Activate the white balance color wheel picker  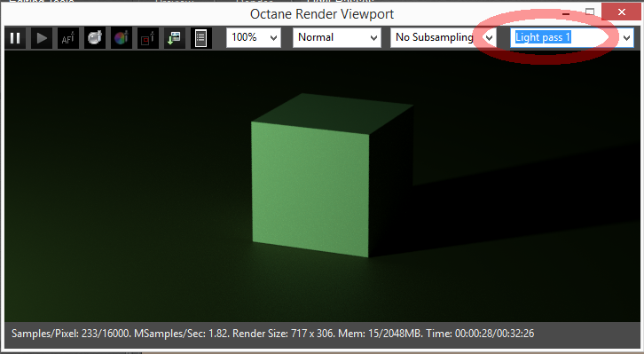(x=122, y=38)
